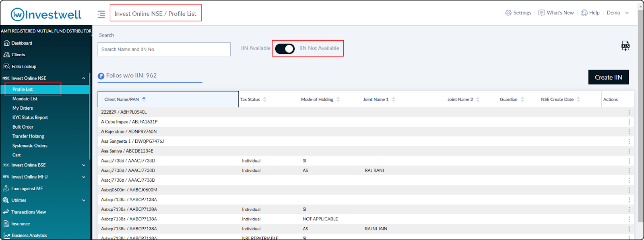Open Bulk Order menu item
The height and width of the screenshot is (240, 644).
(23, 127)
